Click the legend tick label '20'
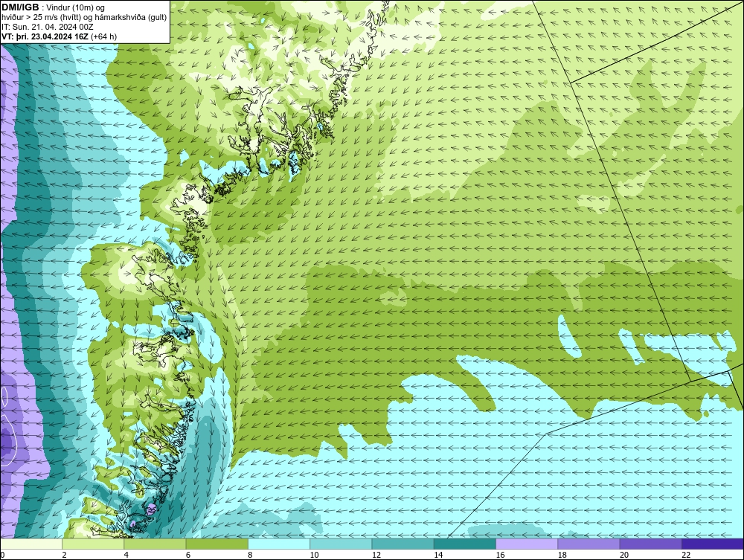This screenshot has width=744, height=560. pyautogui.click(x=624, y=555)
